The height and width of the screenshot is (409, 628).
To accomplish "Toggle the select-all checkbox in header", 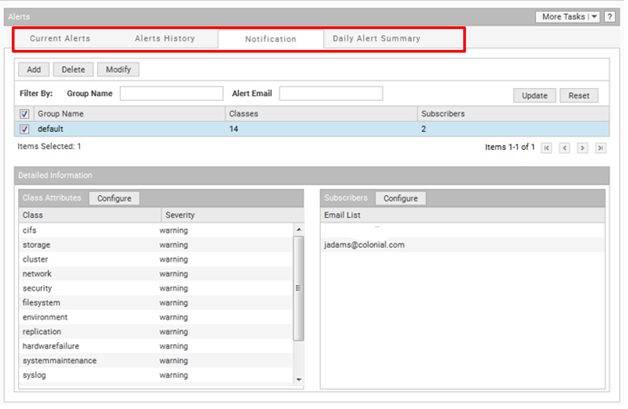I will coord(25,114).
